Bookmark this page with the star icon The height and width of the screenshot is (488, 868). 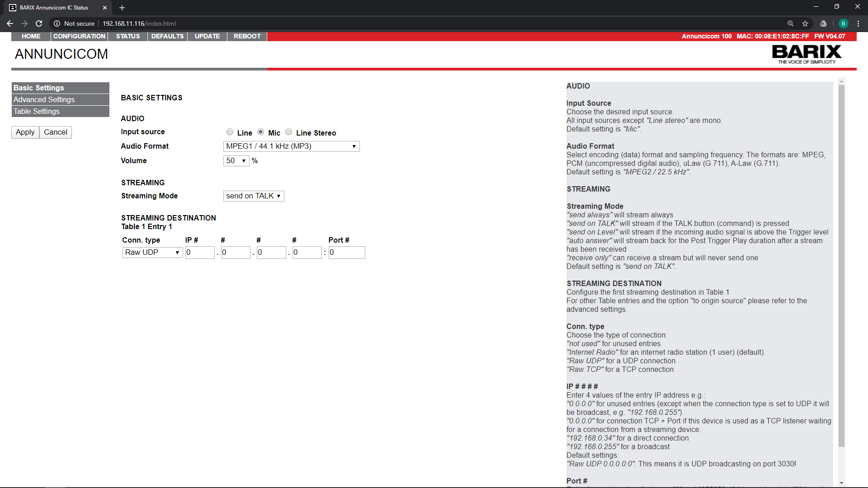tap(805, 23)
